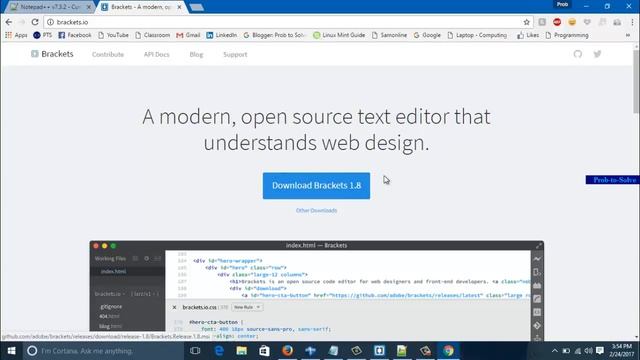The image size is (640, 360).
Task: Open the Blogger Prob to Solve bookmark
Action: tap(274, 35)
